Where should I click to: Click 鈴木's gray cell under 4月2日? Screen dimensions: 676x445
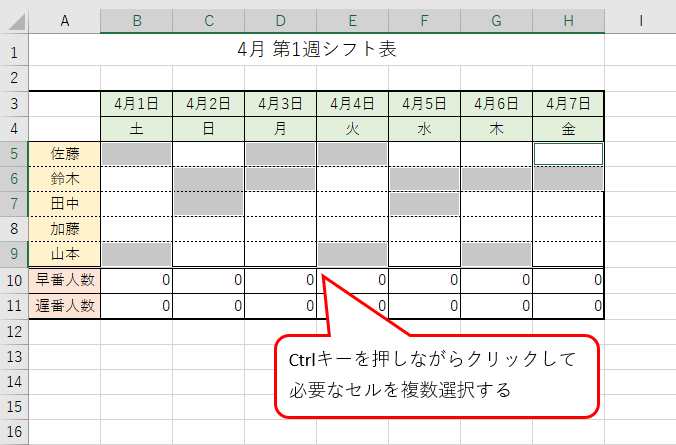click(208, 178)
